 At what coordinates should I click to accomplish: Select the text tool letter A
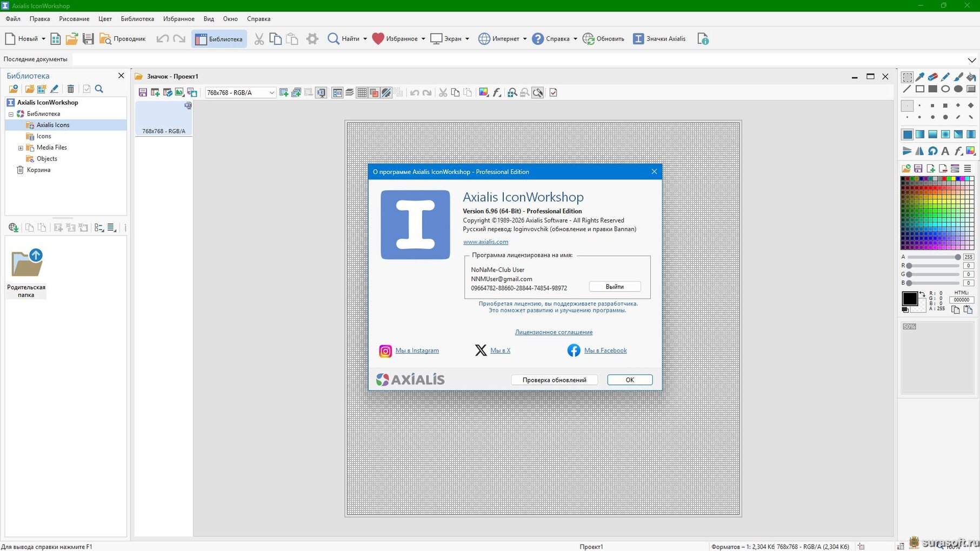[x=945, y=151]
